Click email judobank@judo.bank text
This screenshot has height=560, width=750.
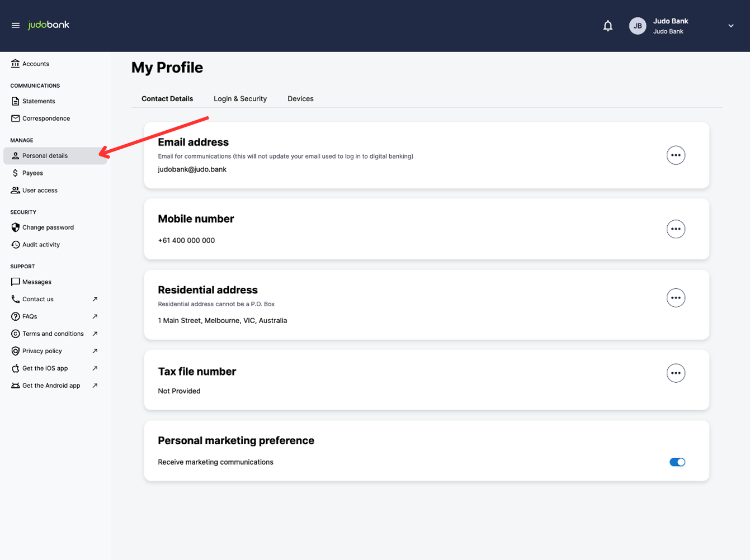pos(192,169)
